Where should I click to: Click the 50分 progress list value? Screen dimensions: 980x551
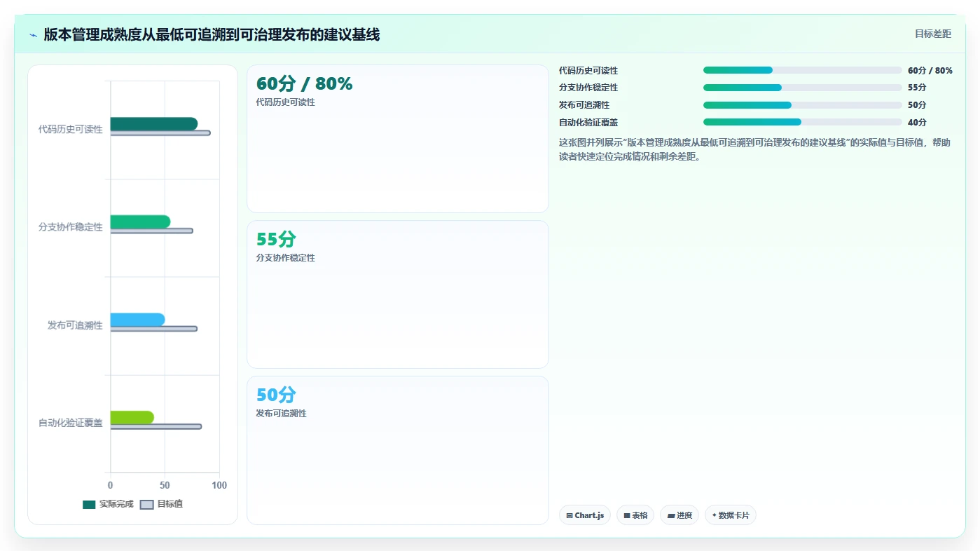pyautogui.click(x=917, y=105)
